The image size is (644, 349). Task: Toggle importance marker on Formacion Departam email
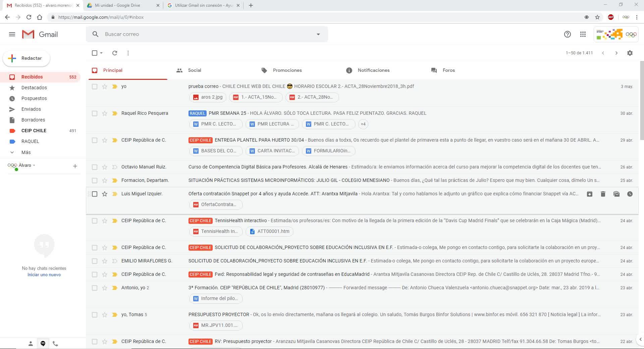click(115, 181)
